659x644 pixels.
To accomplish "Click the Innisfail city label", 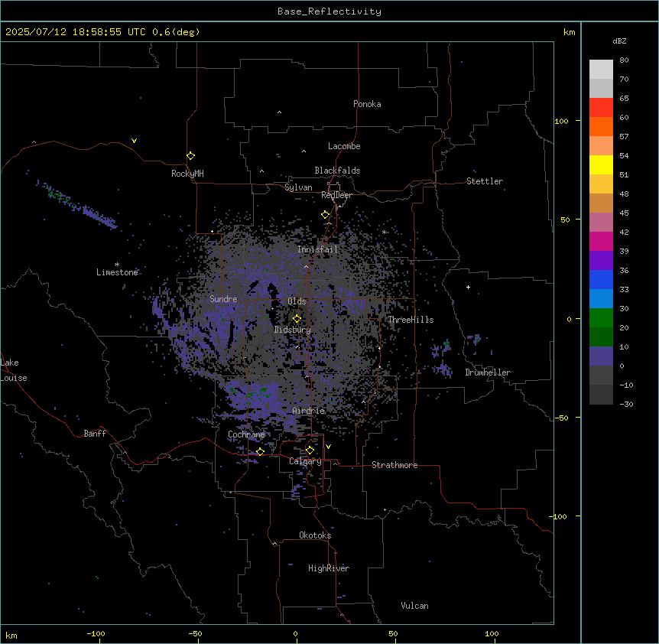I will [x=317, y=249].
